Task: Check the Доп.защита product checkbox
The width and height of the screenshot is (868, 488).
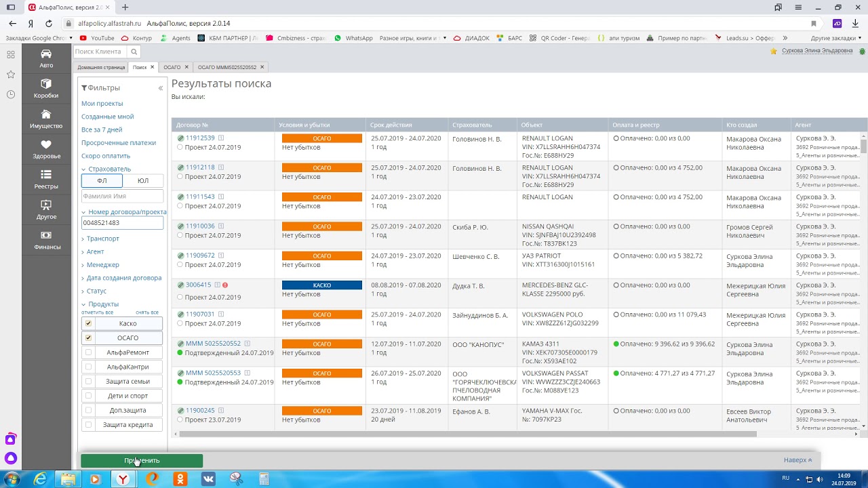Action: pos(88,410)
